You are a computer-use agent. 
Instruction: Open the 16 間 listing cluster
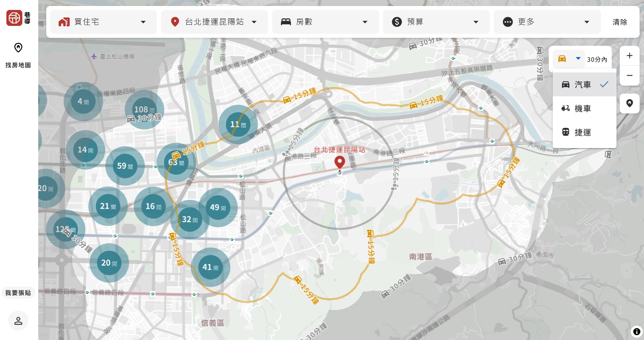coord(153,207)
